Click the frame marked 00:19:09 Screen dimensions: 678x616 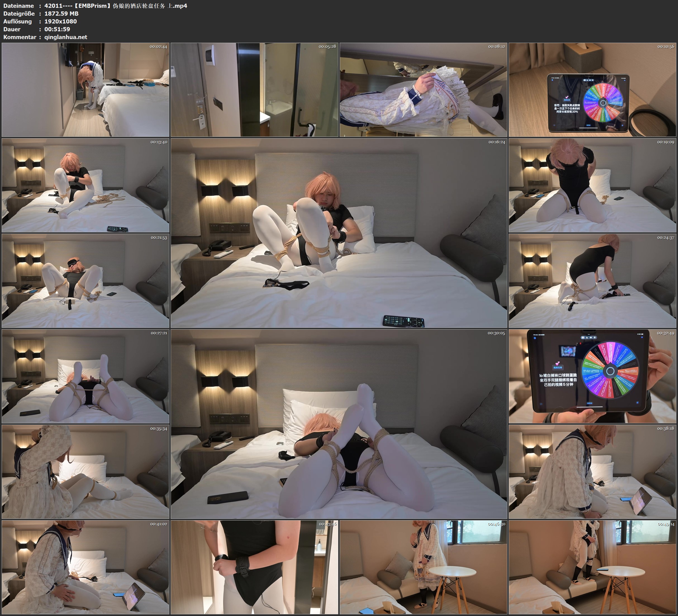click(x=593, y=185)
